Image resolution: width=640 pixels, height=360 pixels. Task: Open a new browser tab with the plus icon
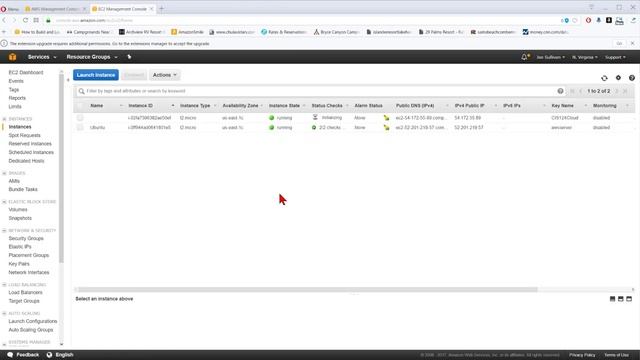(x=161, y=9)
